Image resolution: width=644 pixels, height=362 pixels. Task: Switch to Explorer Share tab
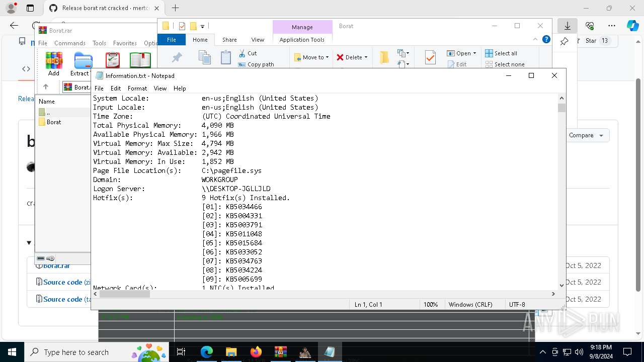(229, 40)
